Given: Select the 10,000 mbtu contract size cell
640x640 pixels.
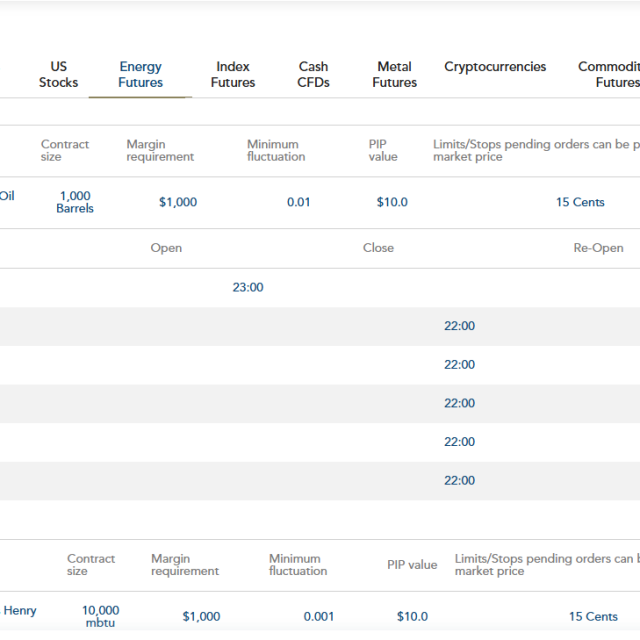Looking at the screenshot, I should pos(100,617).
